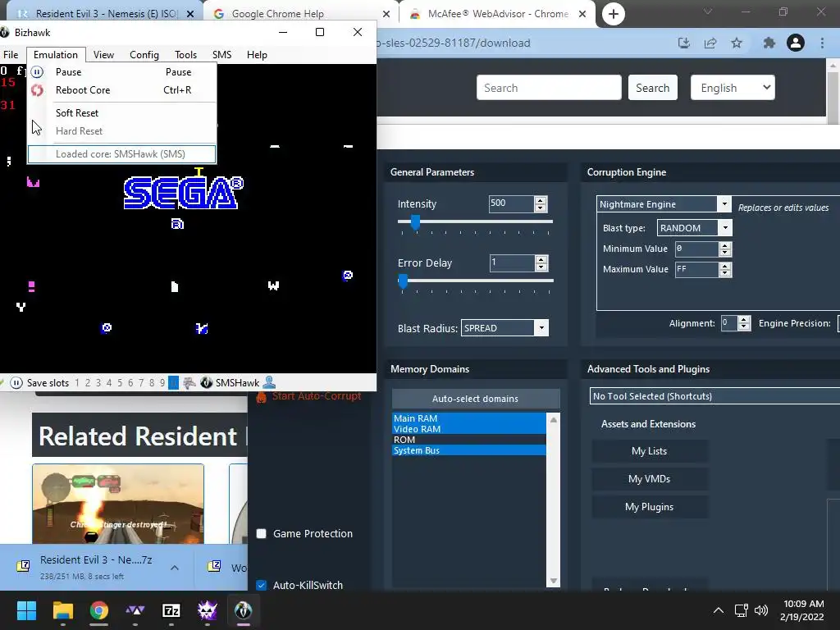Click the volume speaker icon in tray
Image resolution: width=840 pixels, height=630 pixels.
pos(760,610)
